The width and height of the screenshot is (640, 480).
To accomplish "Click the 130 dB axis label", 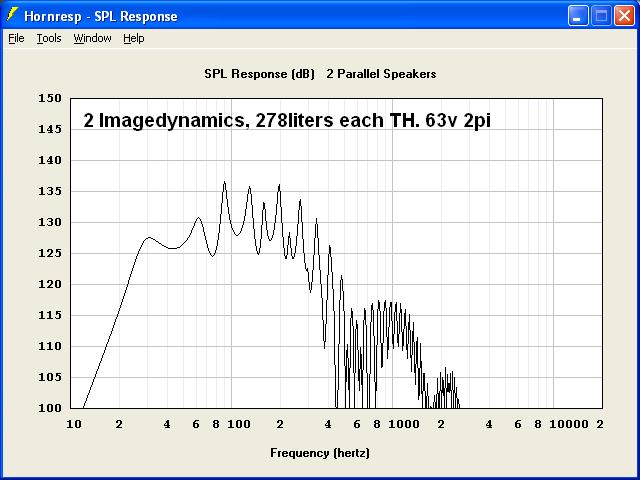I will [x=50, y=222].
